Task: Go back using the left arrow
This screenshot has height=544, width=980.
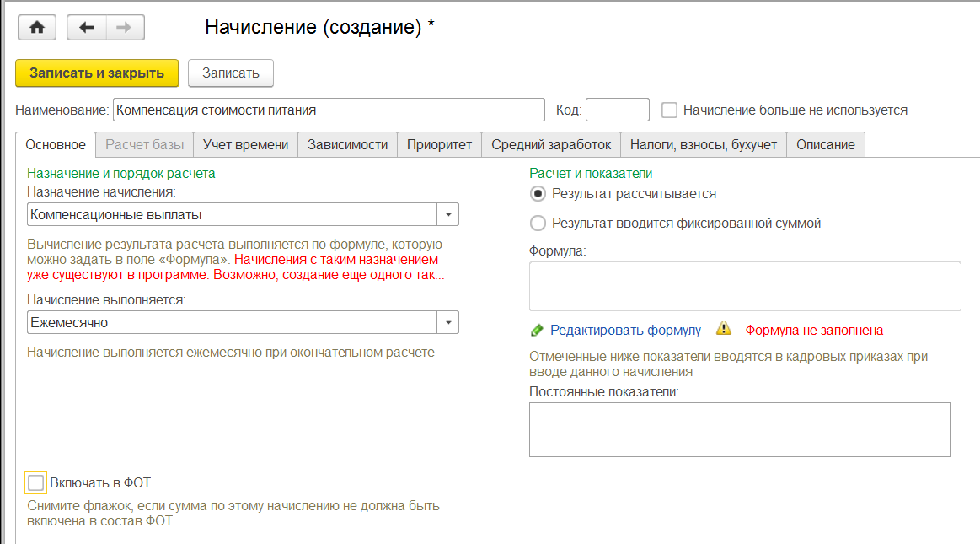Action: pos(86,28)
